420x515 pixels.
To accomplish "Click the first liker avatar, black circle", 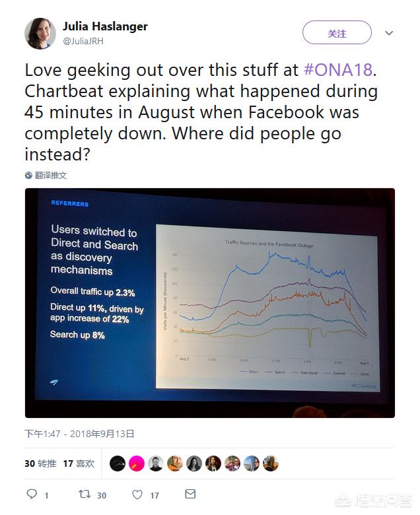I will click(117, 463).
